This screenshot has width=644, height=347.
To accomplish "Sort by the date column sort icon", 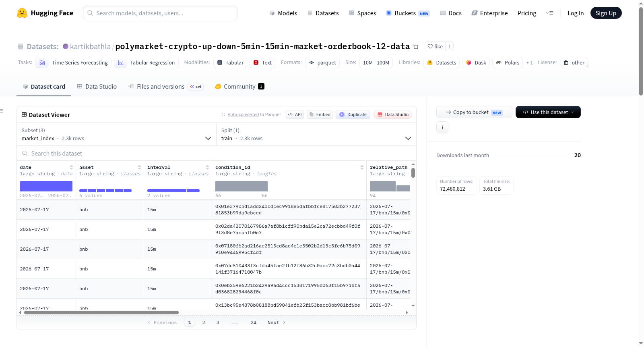I will point(71,167).
